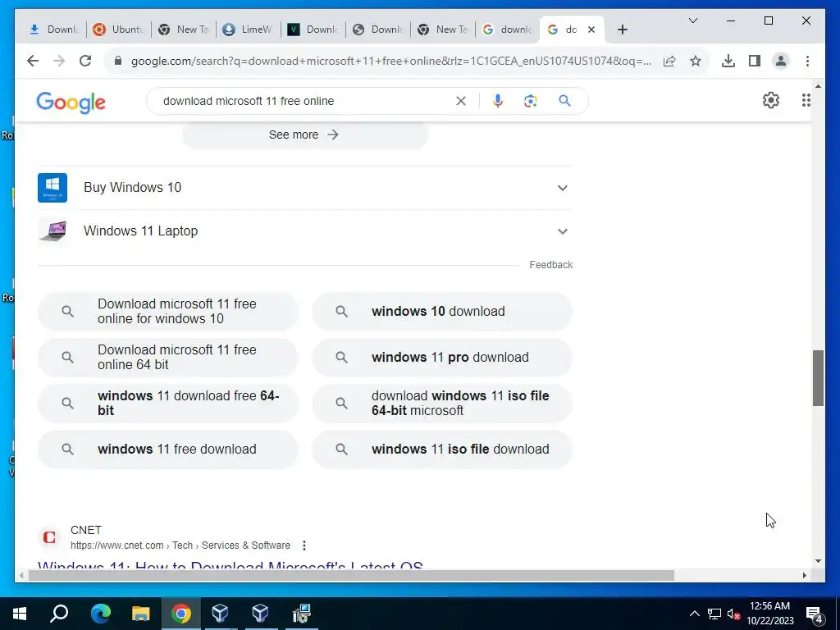Open Google apps grid icon
This screenshot has height=630, width=840.
[x=806, y=100]
